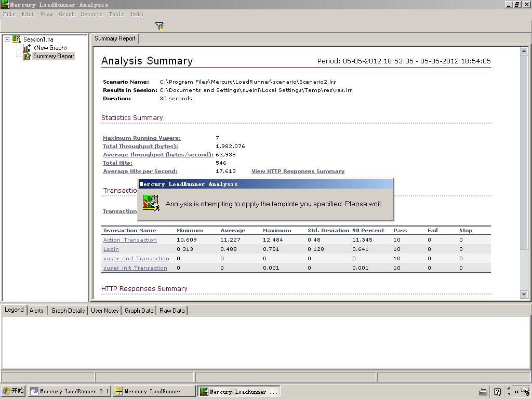This screenshot has height=399, width=532.
Task: Expand hidden system tray icons chevron
Action: click(516, 392)
